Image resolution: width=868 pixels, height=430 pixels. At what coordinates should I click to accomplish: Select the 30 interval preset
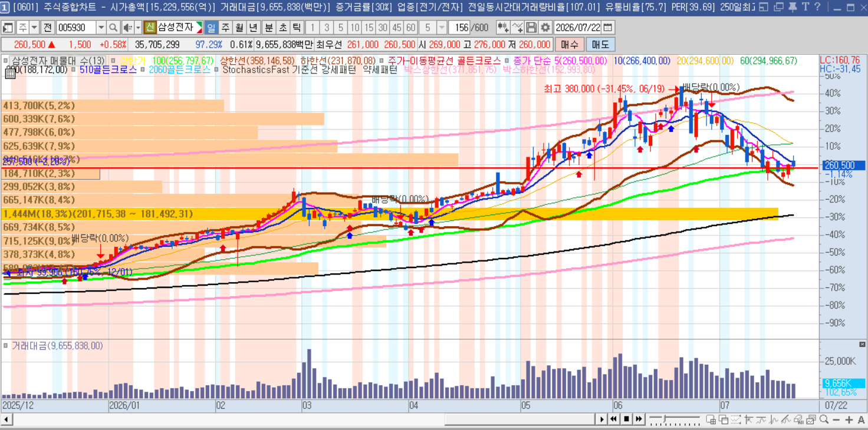(x=383, y=28)
